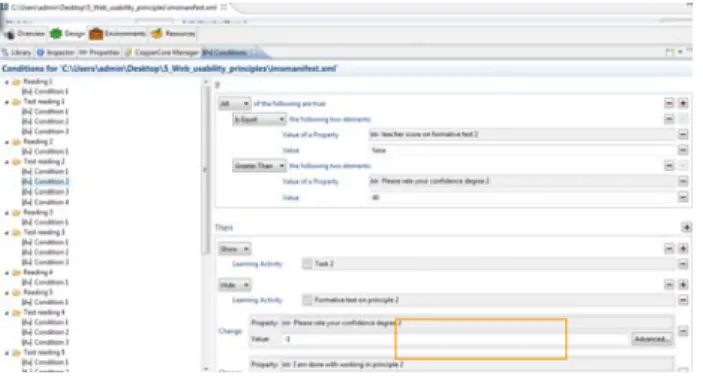Click plus button on the Hide row
The image size is (703, 381).
pos(683,285)
